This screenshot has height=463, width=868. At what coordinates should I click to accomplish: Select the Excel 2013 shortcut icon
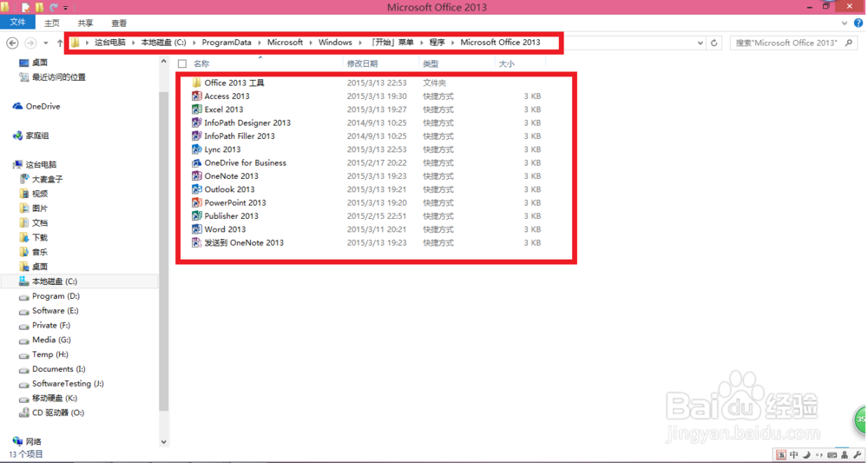click(196, 109)
